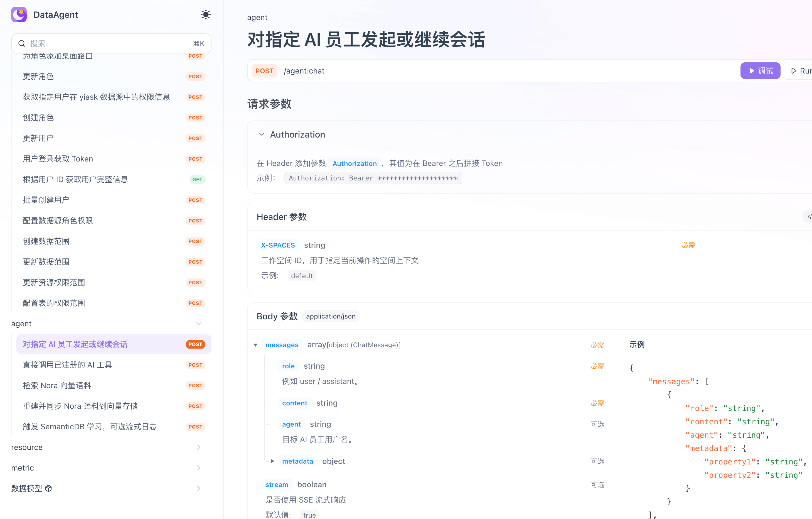This screenshot has width=812, height=519.
Task: Click the DataAgent moon logo icon
Action: [19, 14]
